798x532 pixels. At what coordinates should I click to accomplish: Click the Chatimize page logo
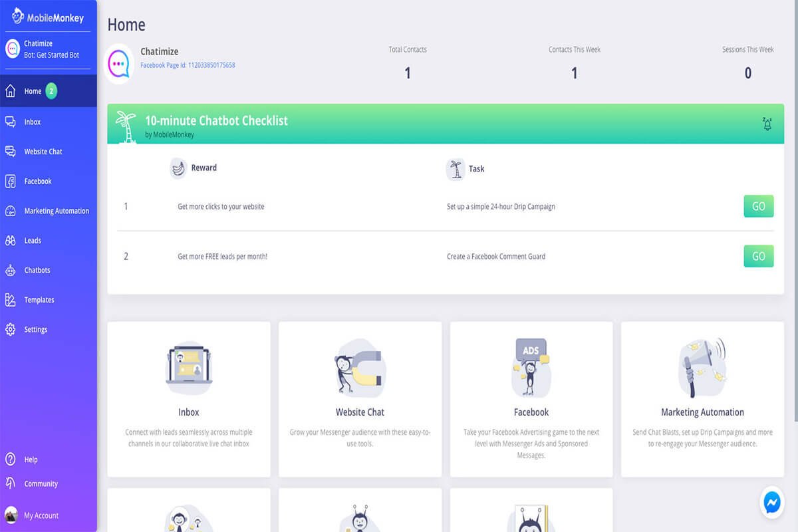point(119,64)
